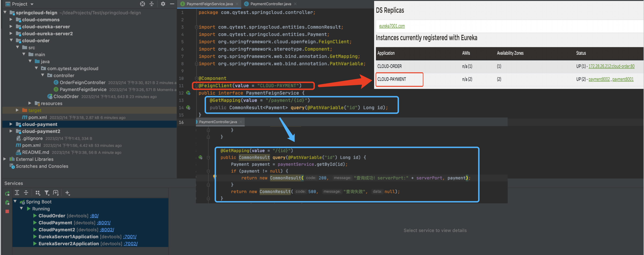This screenshot has height=255, width=644.
Task: Open the :80/ link for CloudOrder
Action: [x=94, y=216]
